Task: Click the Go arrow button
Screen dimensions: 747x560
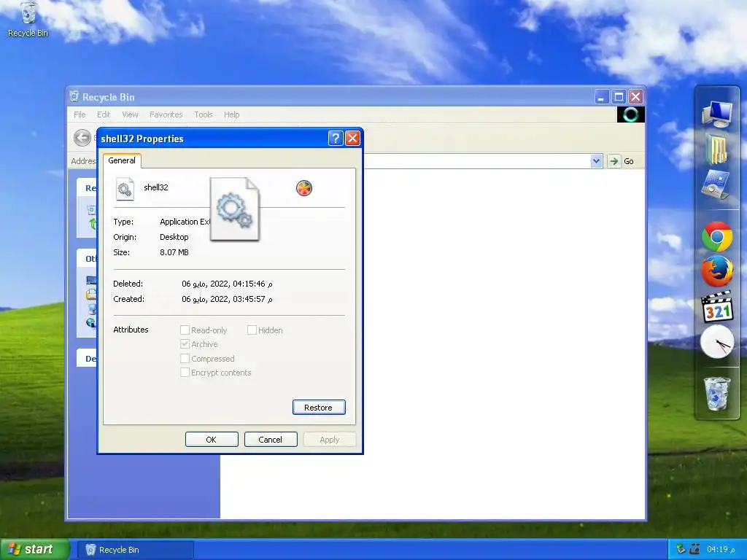Action: click(x=614, y=161)
